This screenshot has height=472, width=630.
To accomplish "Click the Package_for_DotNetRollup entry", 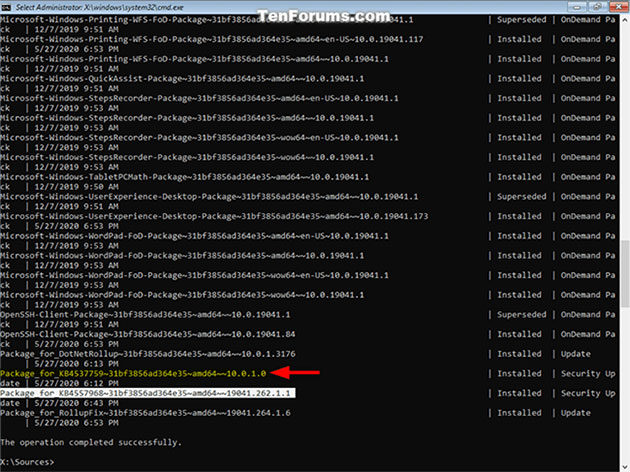I will pos(147,354).
